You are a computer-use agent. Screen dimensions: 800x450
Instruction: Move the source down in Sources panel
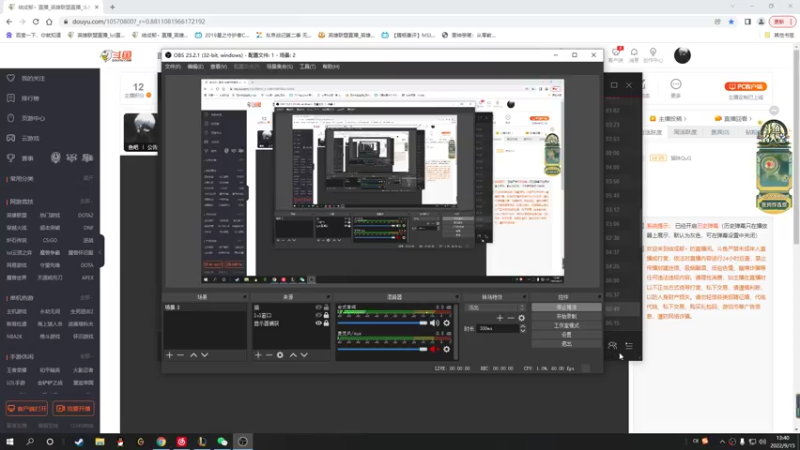(x=304, y=355)
